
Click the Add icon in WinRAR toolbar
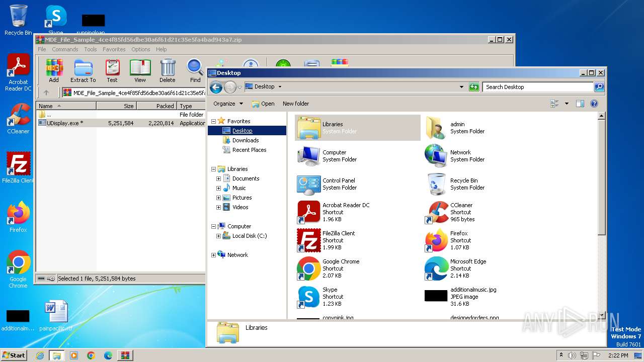point(54,70)
